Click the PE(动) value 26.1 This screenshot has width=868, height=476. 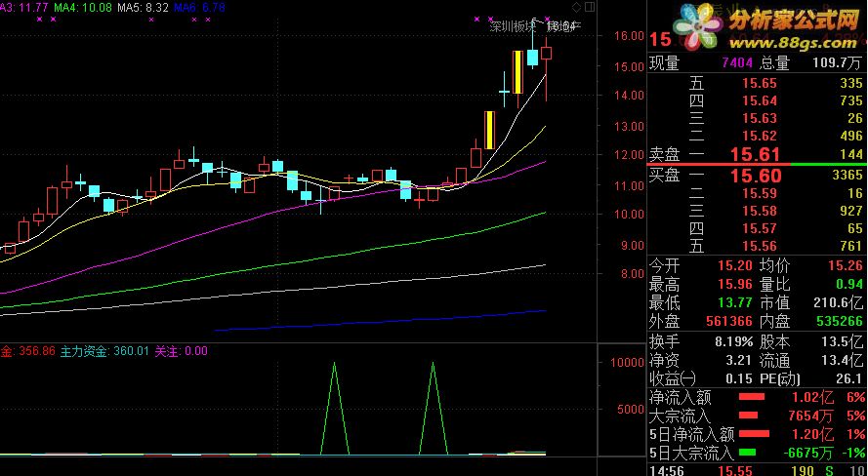(849, 379)
